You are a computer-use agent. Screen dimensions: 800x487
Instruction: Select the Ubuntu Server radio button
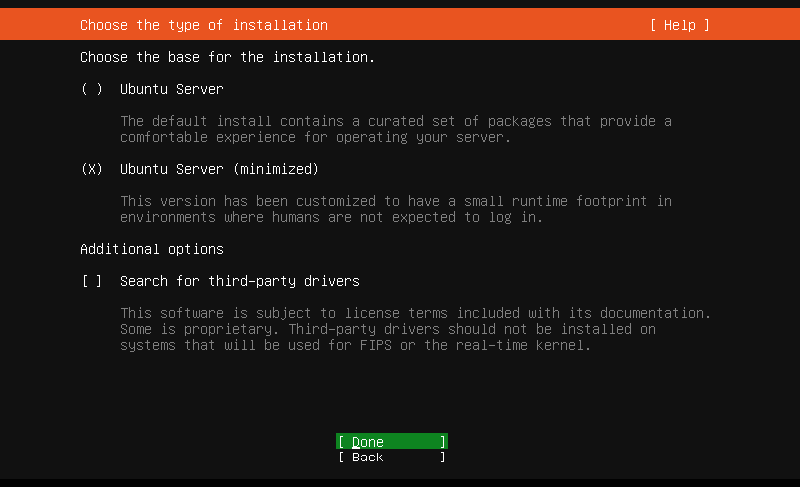[92, 89]
